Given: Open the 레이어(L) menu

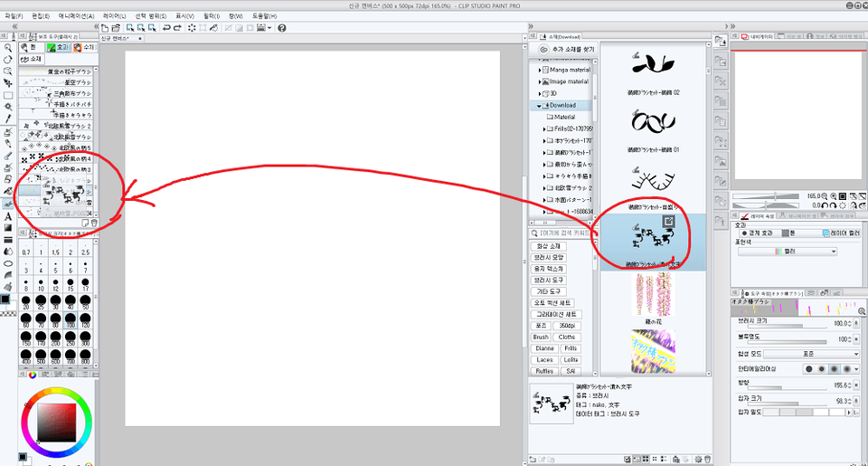Looking at the screenshot, I should tap(115, 16).
